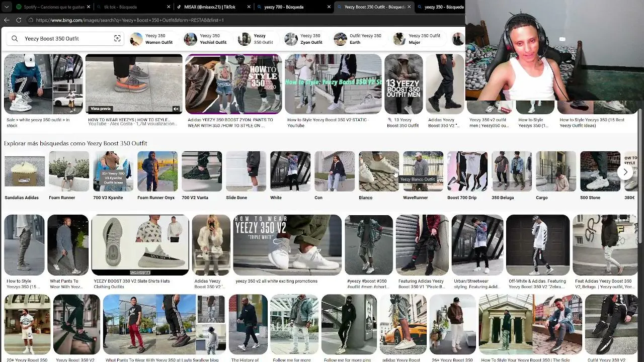Viewport: 644px width, 362px height.
Task: Open the 'Off-White & Adidas' zebra image
Action: pos(538,245)
